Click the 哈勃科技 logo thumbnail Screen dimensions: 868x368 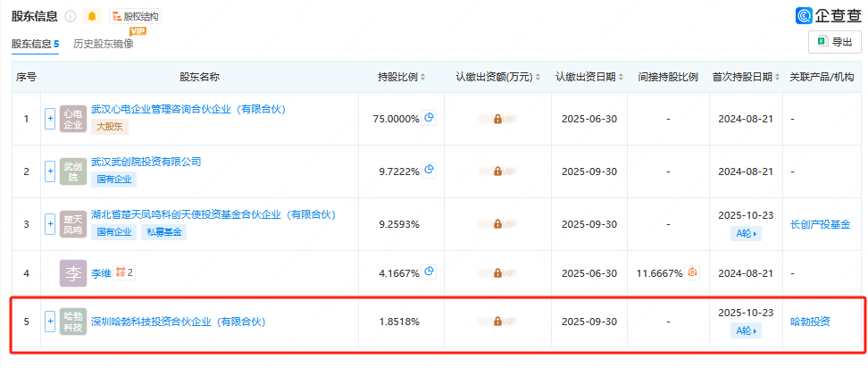(73, 321)
